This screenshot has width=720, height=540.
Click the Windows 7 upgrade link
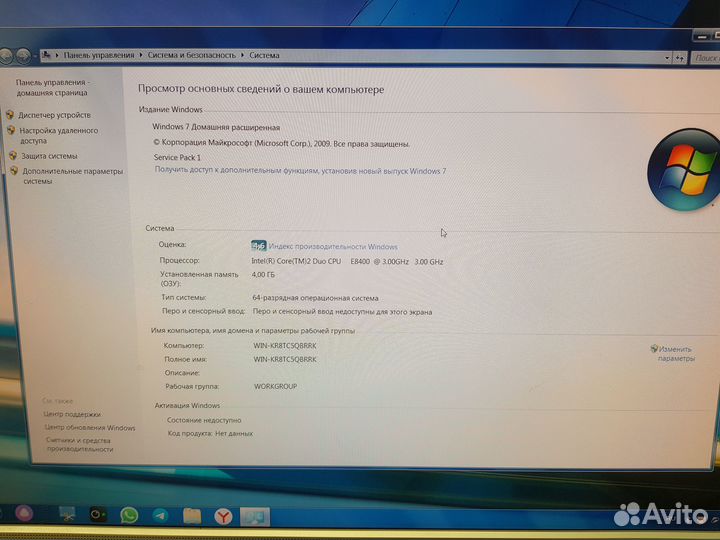pyautogui.click(x=300, y=170)
